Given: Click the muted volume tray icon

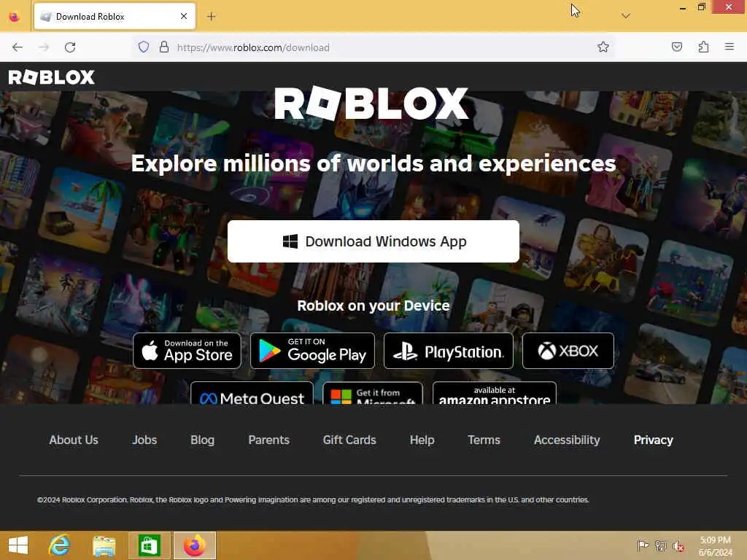Looking at the screenshot, I should [x=678, y=545].
